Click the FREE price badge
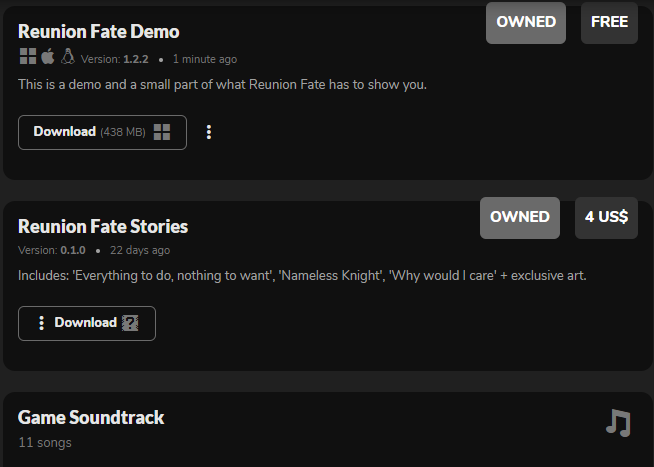The height and width of the screenshot is (467, 654). (609, 23)
